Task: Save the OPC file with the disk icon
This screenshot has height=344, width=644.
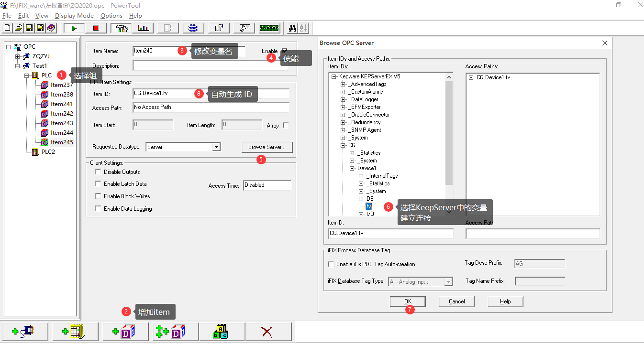Action: click(29, 28)
